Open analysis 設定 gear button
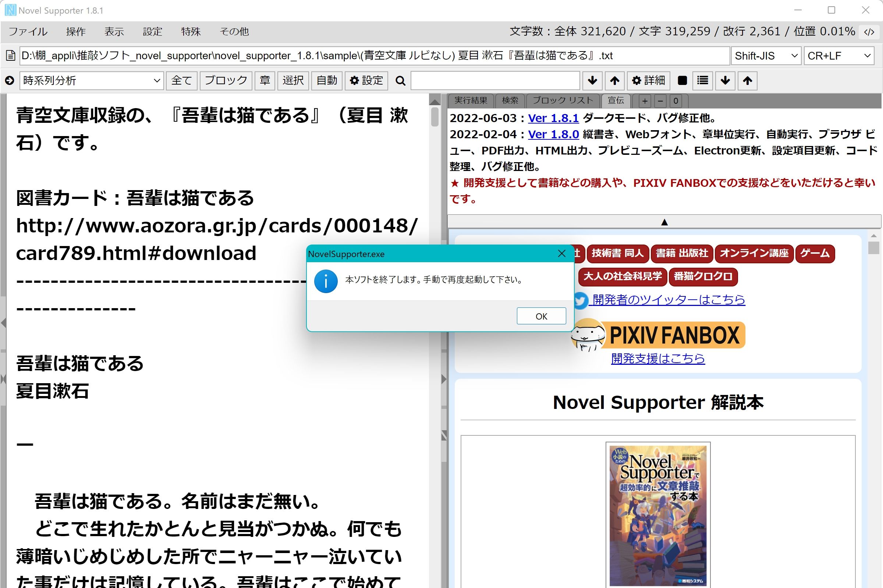The image size is (883, 588). click(x=366, y=81)
